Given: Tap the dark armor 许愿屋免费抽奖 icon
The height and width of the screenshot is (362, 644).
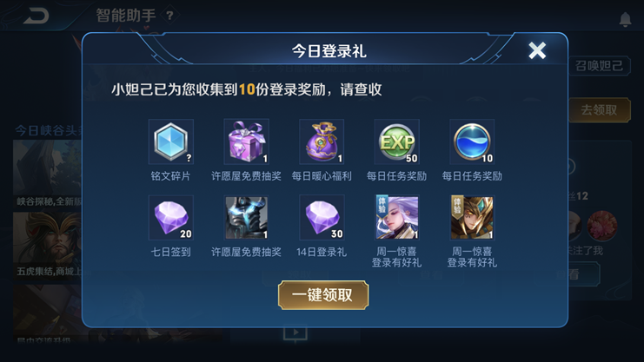Looking at the screenshot, I should pos(247,218).
